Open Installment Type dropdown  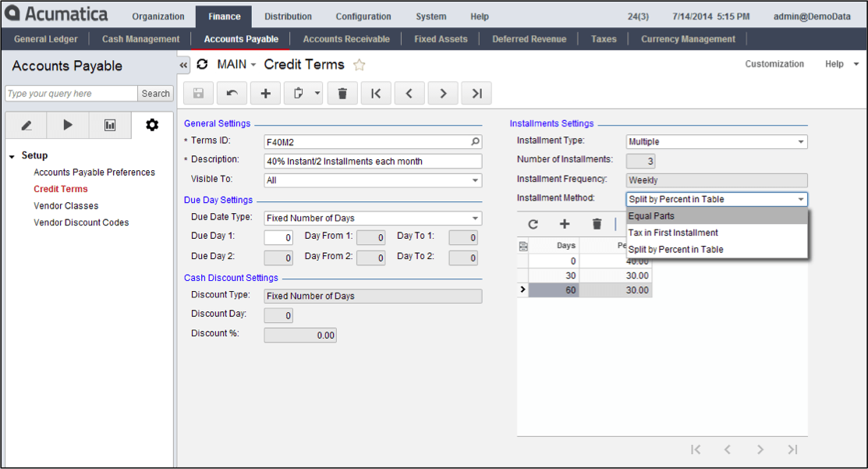[800, 142]
